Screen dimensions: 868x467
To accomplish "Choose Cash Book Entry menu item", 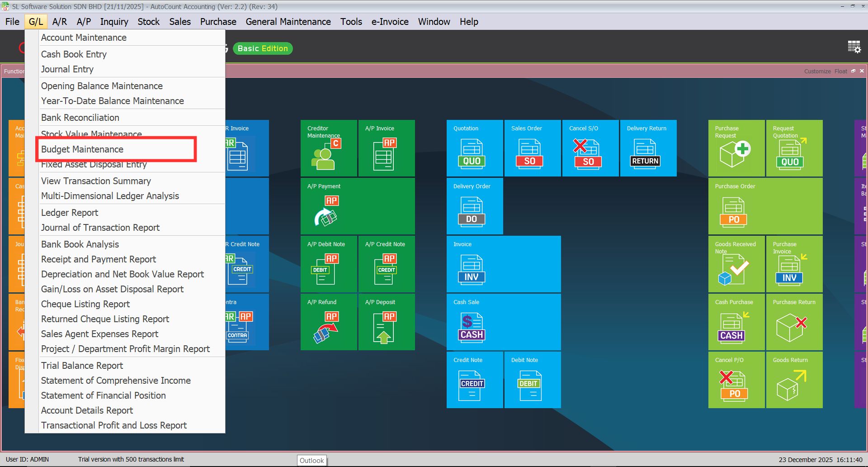I will pos(74,54).
